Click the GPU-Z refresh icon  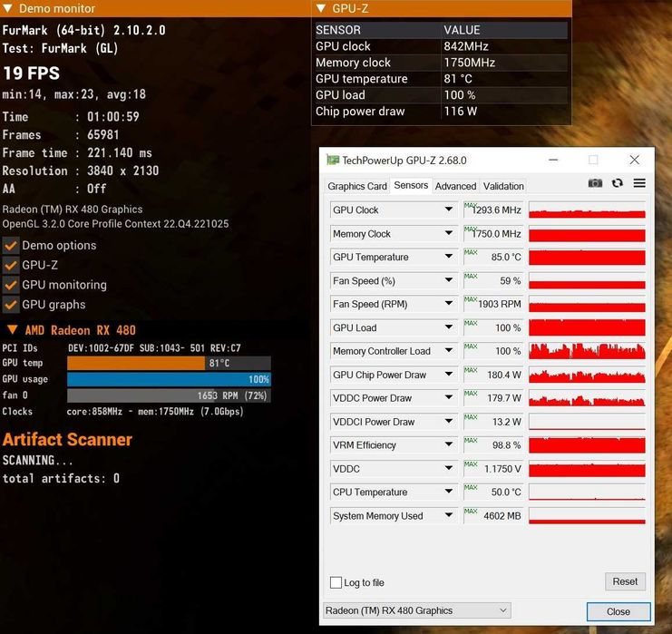coord(618,183)
